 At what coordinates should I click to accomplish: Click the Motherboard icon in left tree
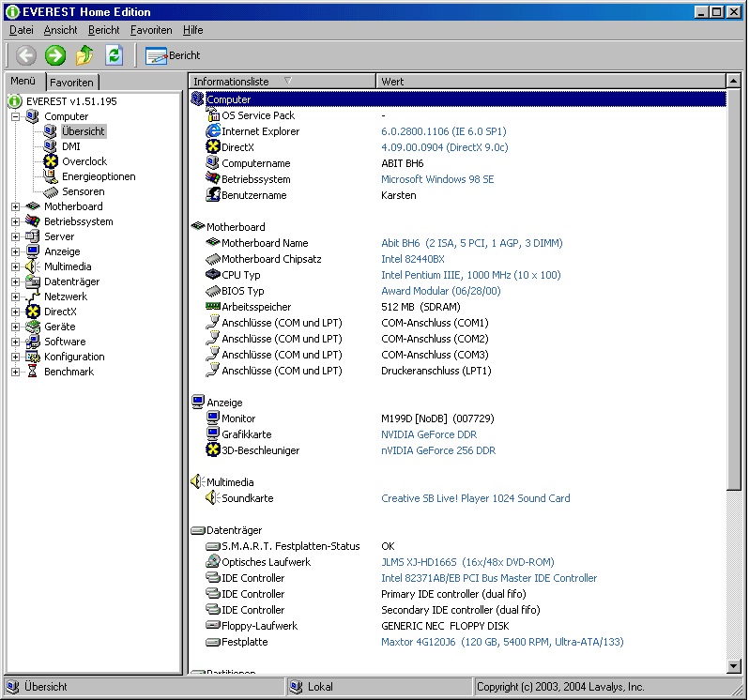point(33,206)
